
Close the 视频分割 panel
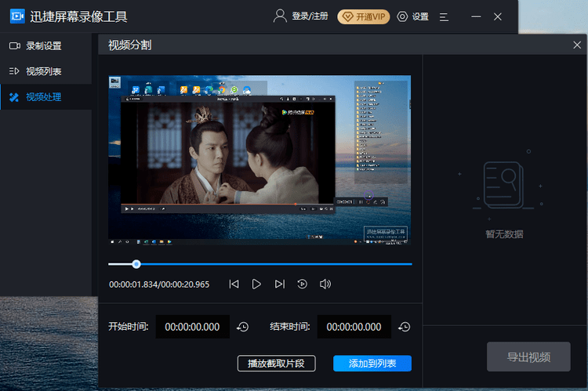[577, 45]
